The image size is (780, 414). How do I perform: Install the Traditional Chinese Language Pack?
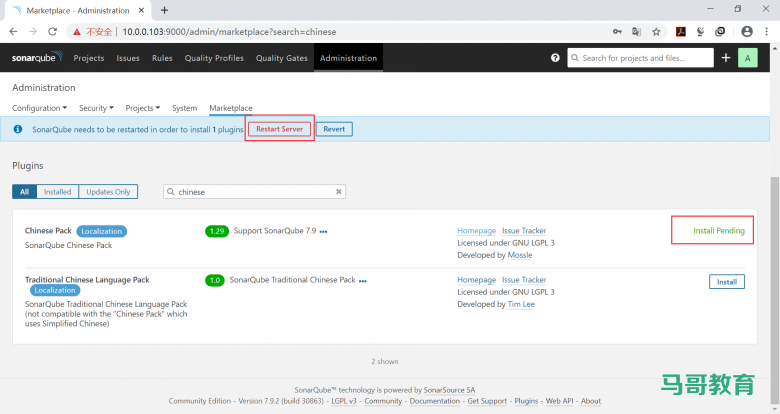pos(727,282)
